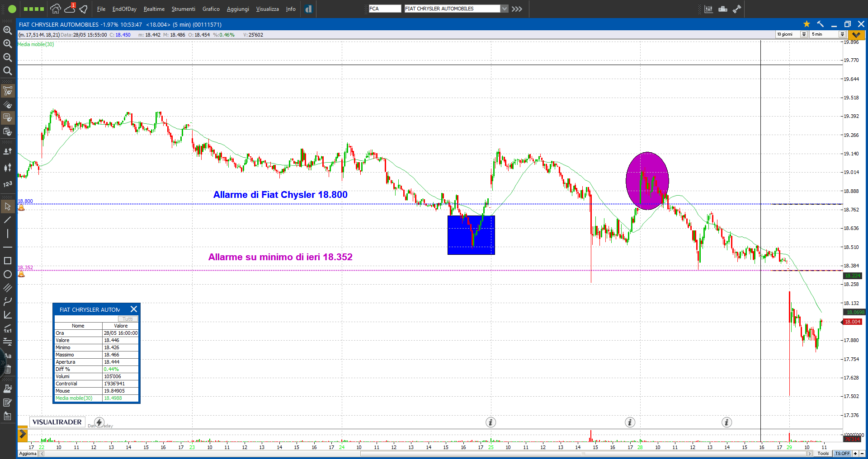Open the Realtime menu

(154, 9)
